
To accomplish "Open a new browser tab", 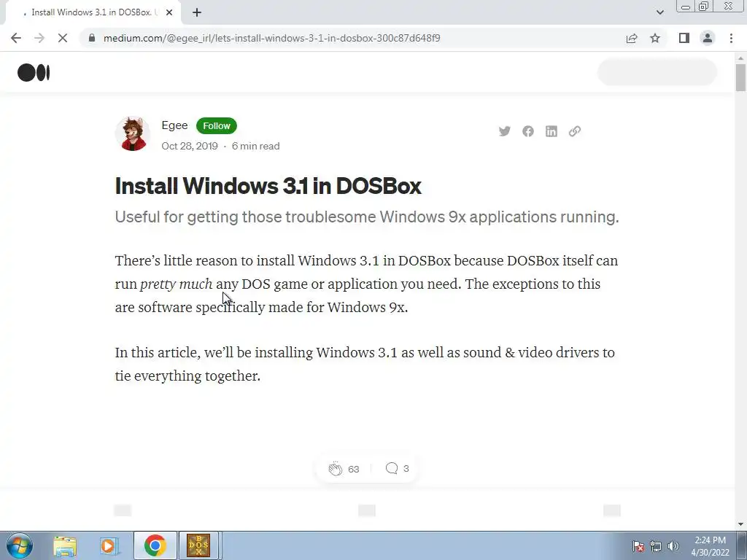I will tap(197, 12).
